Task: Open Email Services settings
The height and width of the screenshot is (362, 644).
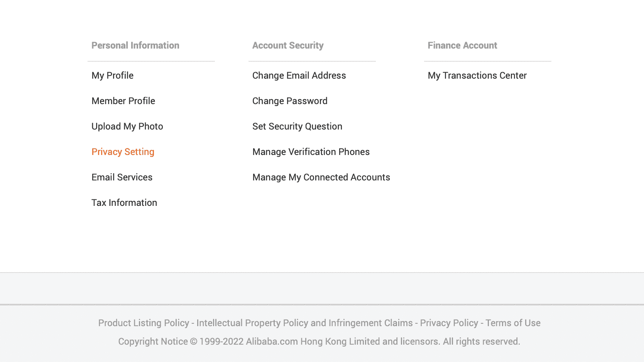Action: [x=122, y=177]
